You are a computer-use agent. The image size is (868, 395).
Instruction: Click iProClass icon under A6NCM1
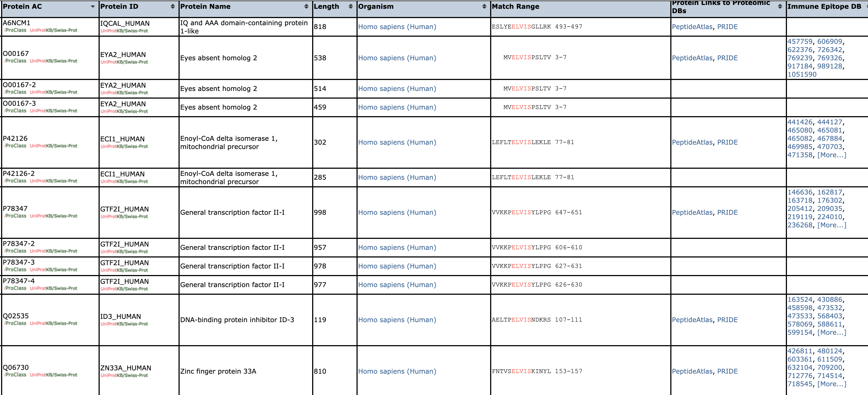(15, 30)
